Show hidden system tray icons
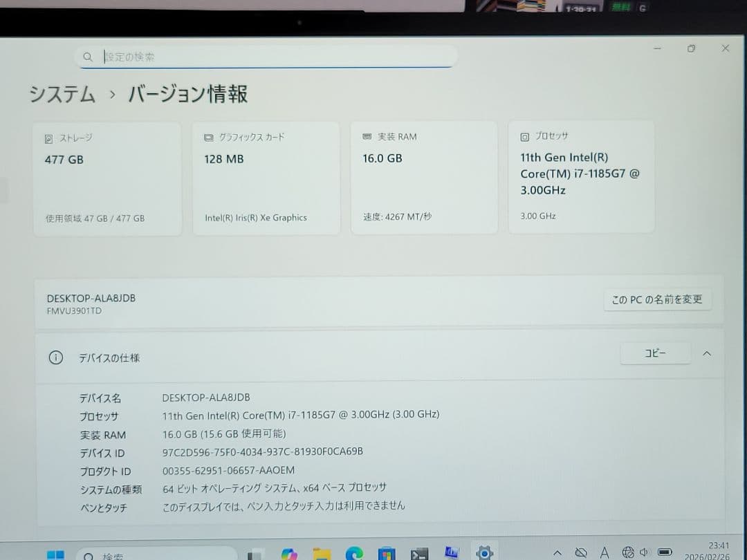Viewport: 747px width, 560px height. tap(557, 553)
